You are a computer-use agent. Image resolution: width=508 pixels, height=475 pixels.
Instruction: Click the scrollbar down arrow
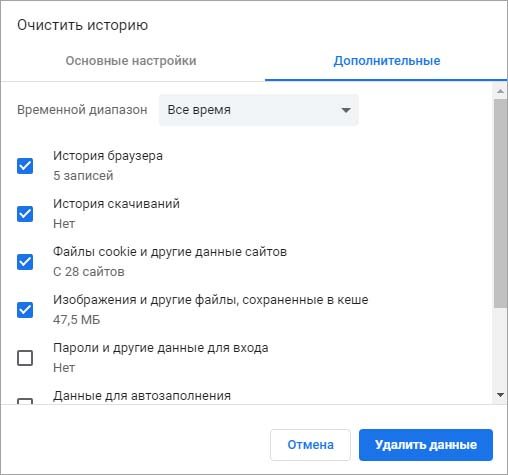[500, 395]
